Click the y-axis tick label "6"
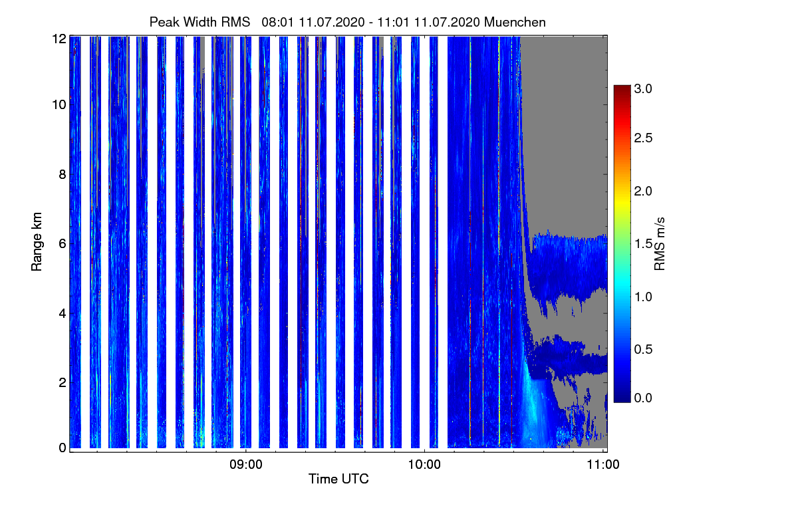The image size is (798, 532). [x=63, y=244]
